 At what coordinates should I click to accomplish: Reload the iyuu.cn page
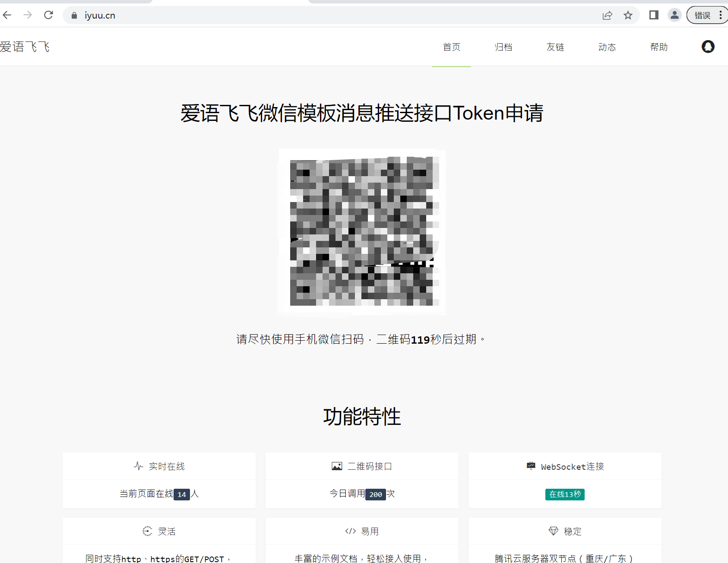(x=48, y=15)
